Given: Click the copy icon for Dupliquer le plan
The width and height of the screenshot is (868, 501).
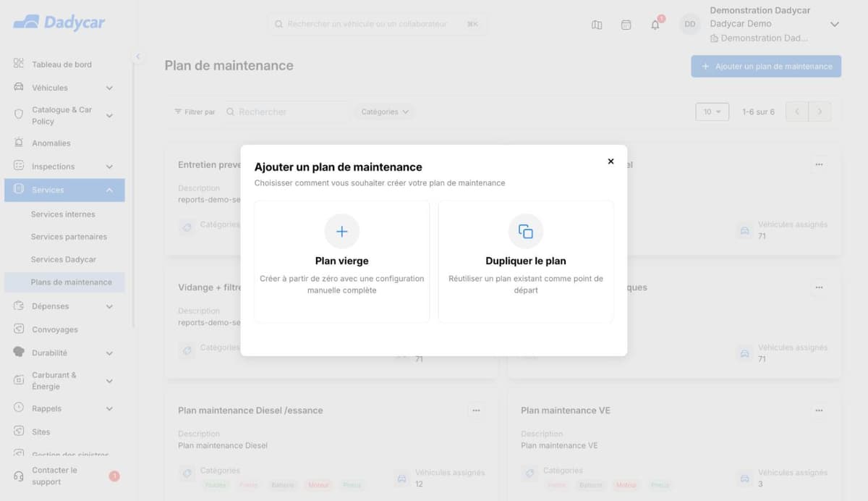Looking at the screenshot, I should pos(526,232).
